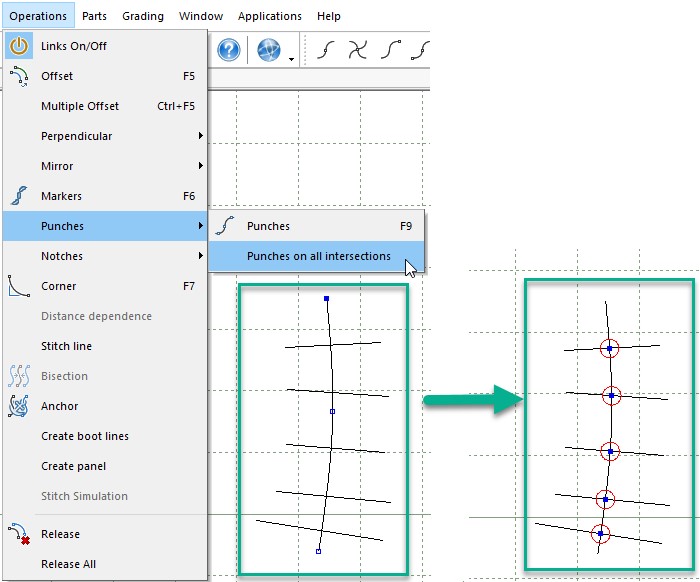Open the Help menu
Screen dimensions: 700x582
click(x=329, y=16)
